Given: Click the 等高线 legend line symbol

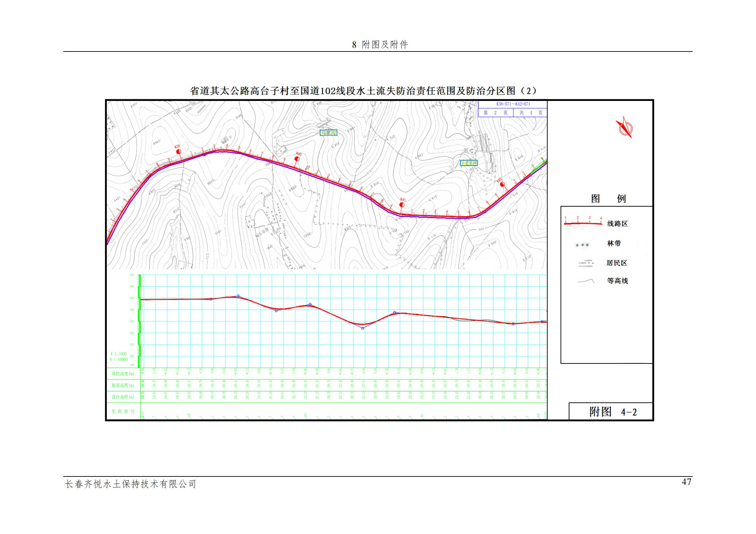Looking at the screenshot, I should (586, 281).
